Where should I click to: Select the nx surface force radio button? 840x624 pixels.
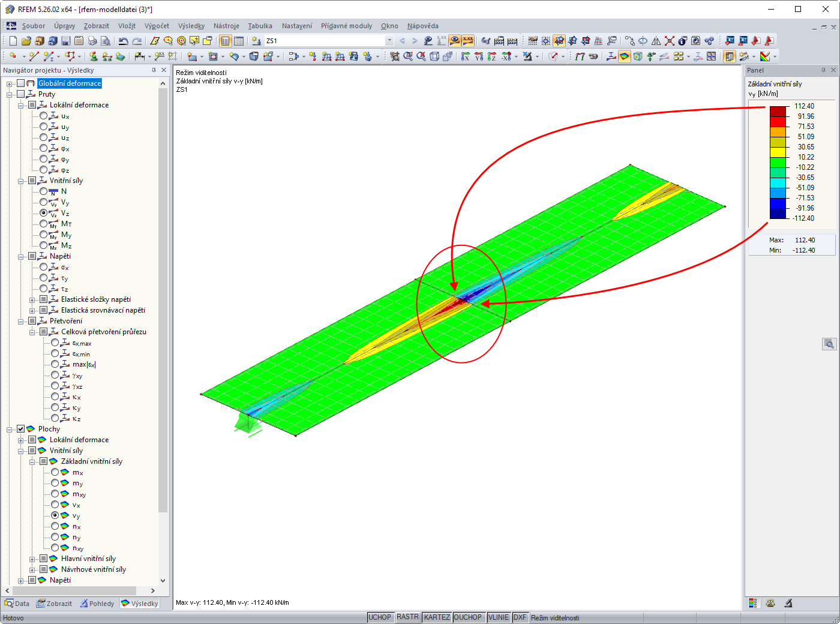(x=55, y=526)
